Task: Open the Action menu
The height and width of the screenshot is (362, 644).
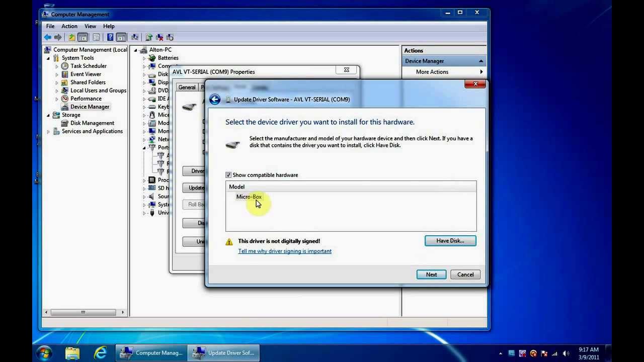Action: tap(69, 26)
